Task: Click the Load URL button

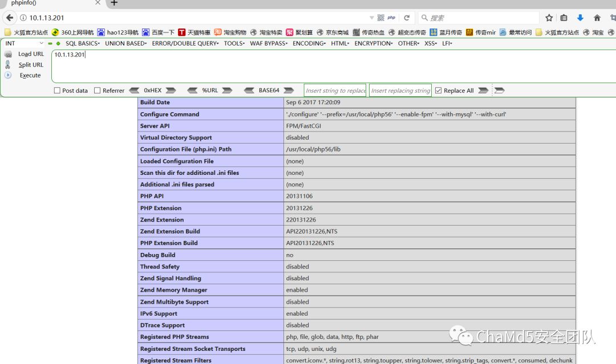Action: 31,54
